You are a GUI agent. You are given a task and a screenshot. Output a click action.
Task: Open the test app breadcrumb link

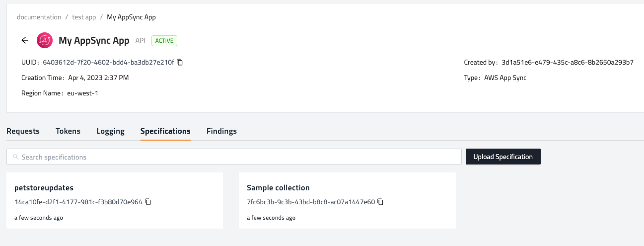pos(84,17)
